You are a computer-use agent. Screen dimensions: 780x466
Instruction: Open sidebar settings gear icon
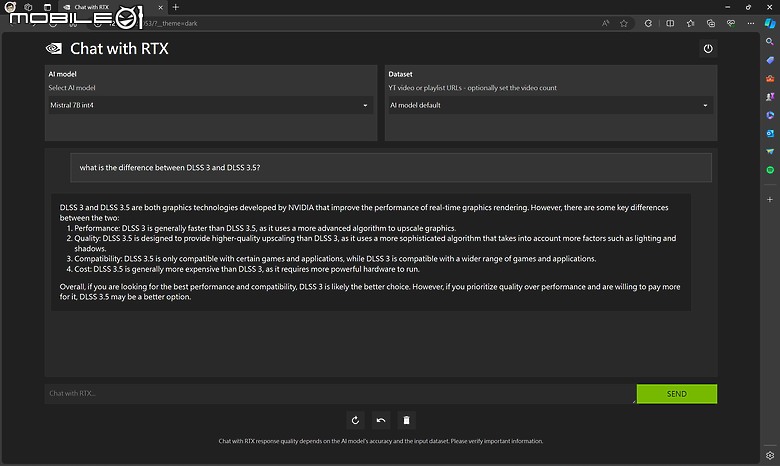pos(770,455)
